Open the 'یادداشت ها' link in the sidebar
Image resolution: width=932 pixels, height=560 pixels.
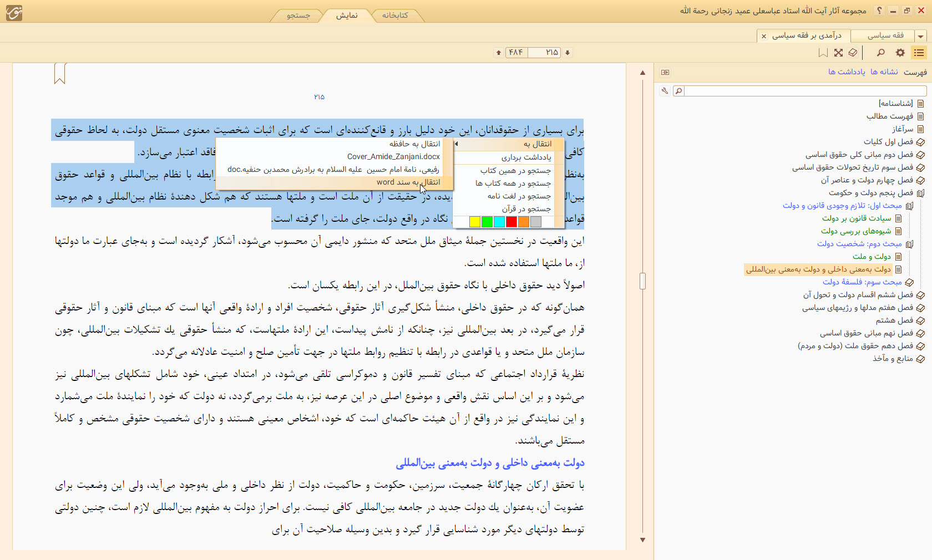[x=847, y=72]
